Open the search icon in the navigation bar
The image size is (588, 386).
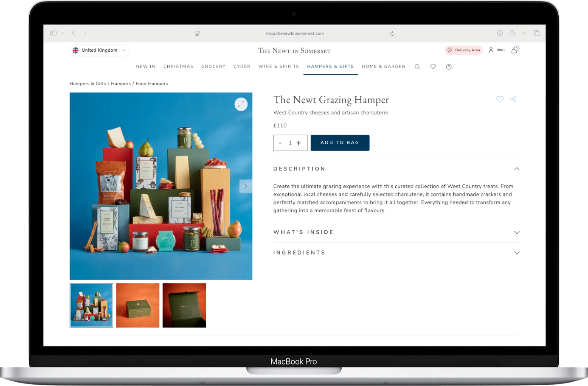417,67
